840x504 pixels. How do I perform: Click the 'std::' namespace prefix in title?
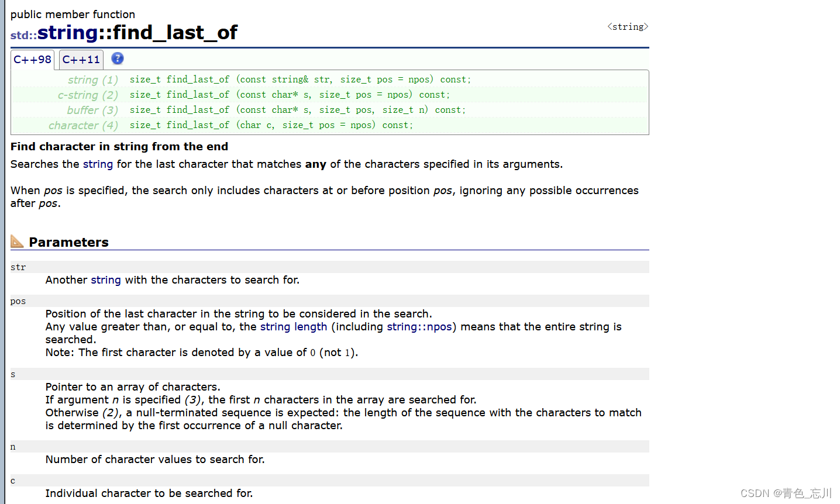pyautogui.click(x=23, y=35)
